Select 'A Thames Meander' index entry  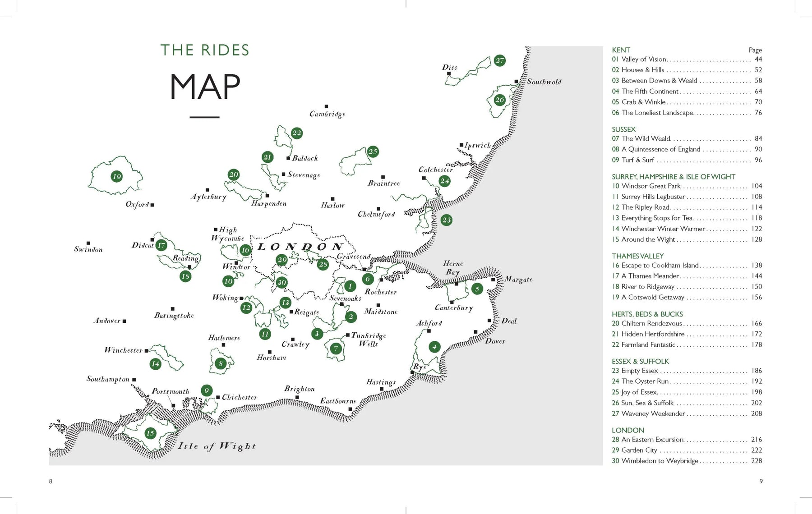(x=687, y=276)
